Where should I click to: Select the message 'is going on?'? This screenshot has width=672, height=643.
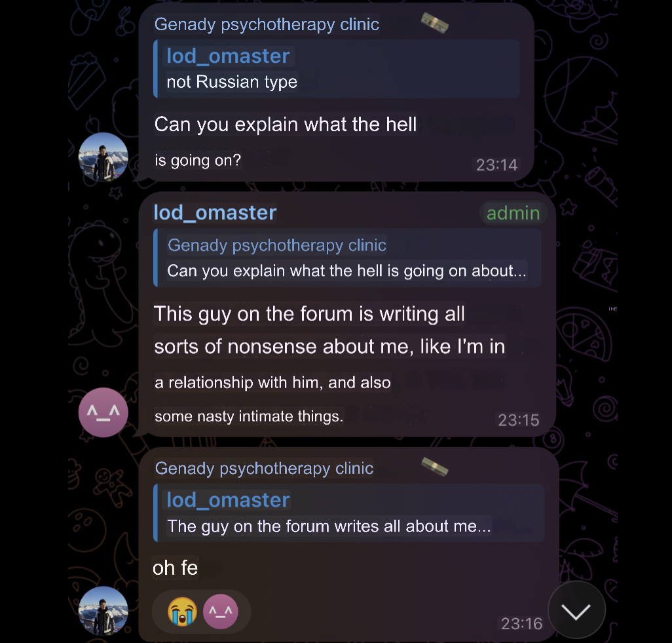[x=198, y=161]
